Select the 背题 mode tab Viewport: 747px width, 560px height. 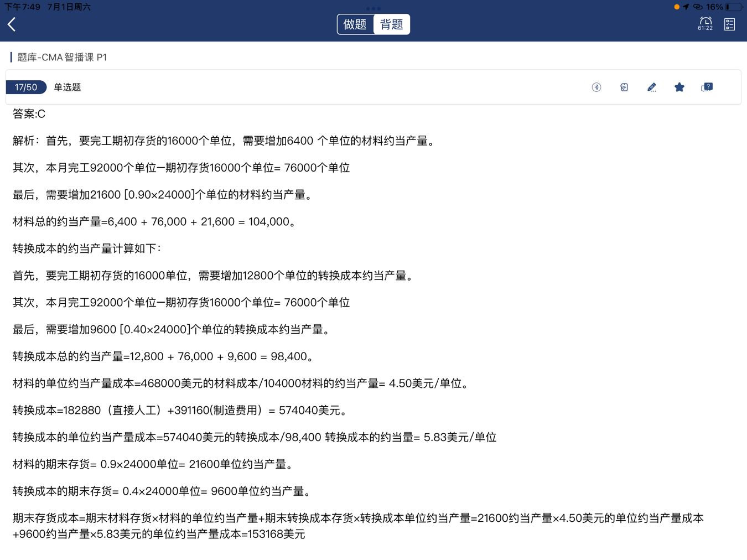392,24
